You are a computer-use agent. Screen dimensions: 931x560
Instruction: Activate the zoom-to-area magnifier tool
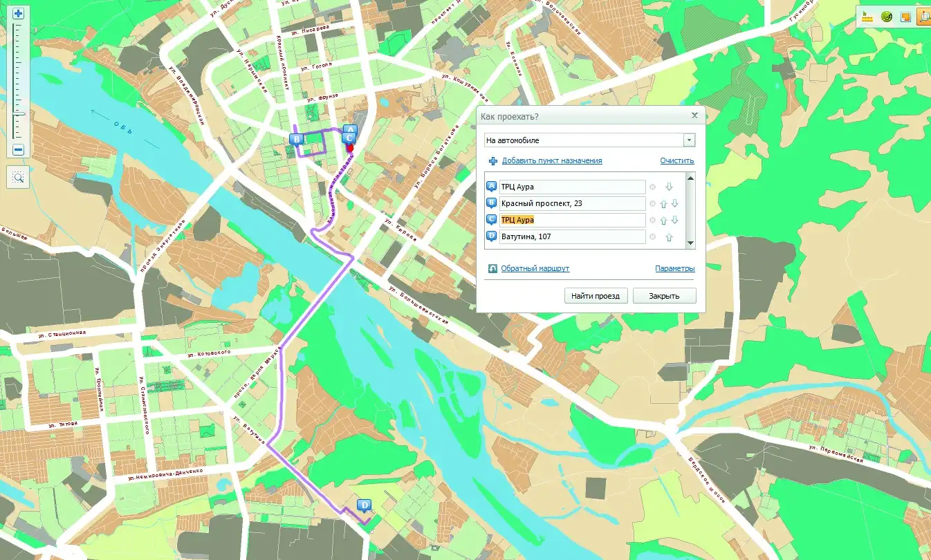pyautogui.click(x=18, y=178)
